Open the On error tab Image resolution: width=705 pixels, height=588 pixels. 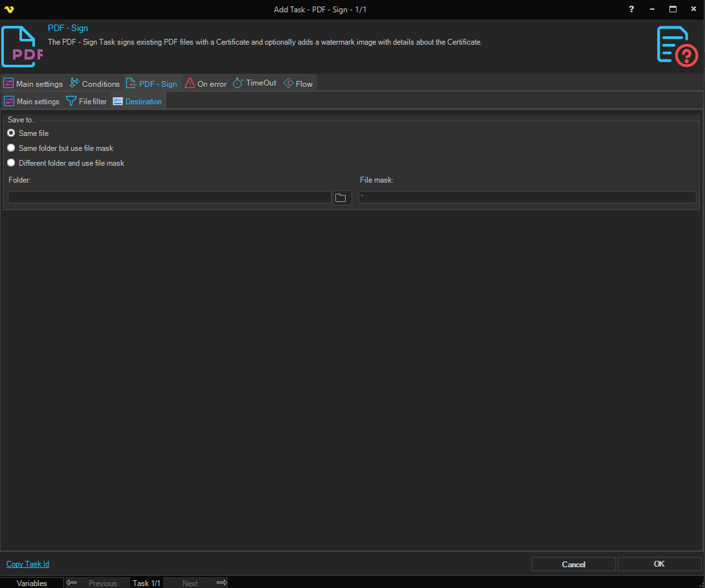[206, 84]
